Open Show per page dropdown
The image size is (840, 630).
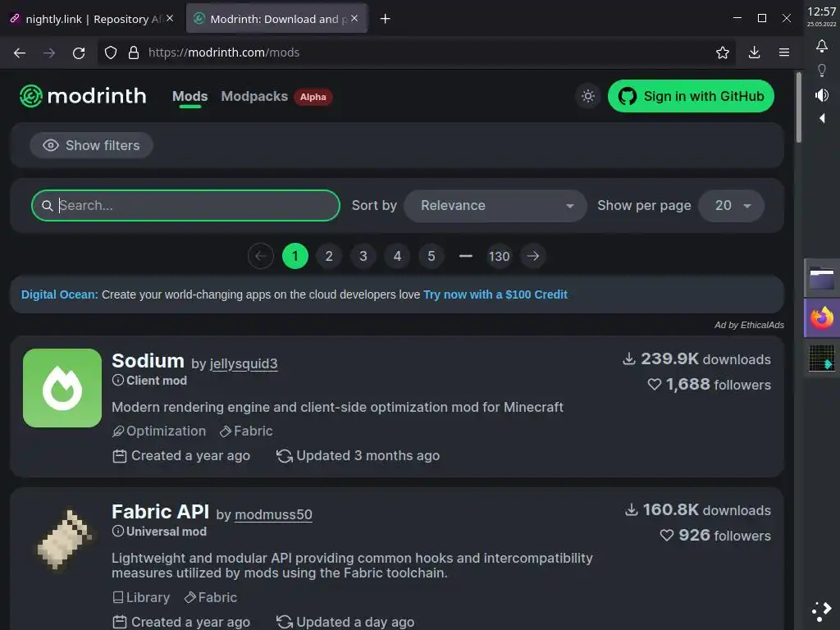[731, 206]
